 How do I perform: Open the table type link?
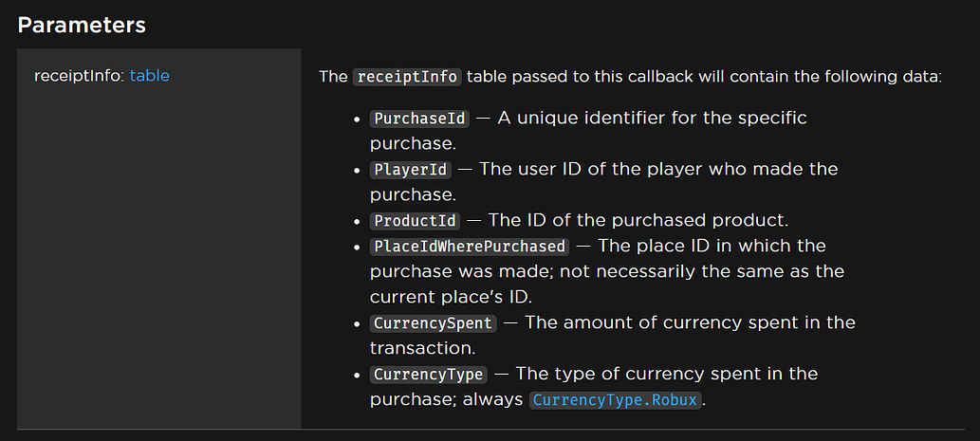tap(149, 76)
